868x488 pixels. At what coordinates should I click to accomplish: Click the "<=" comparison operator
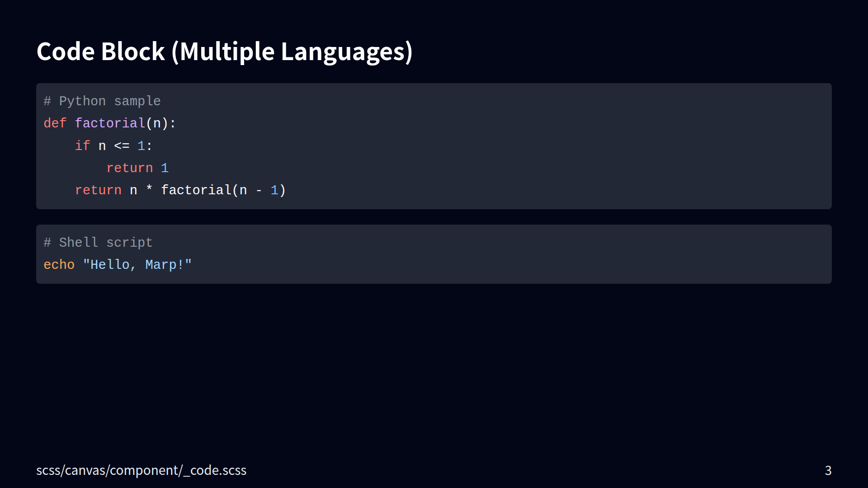tap(122, 146)
